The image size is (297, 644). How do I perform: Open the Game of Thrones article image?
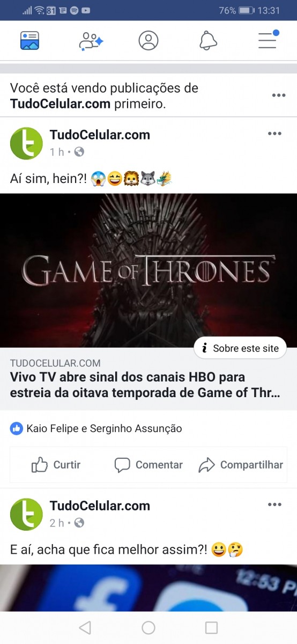(148, 270)
